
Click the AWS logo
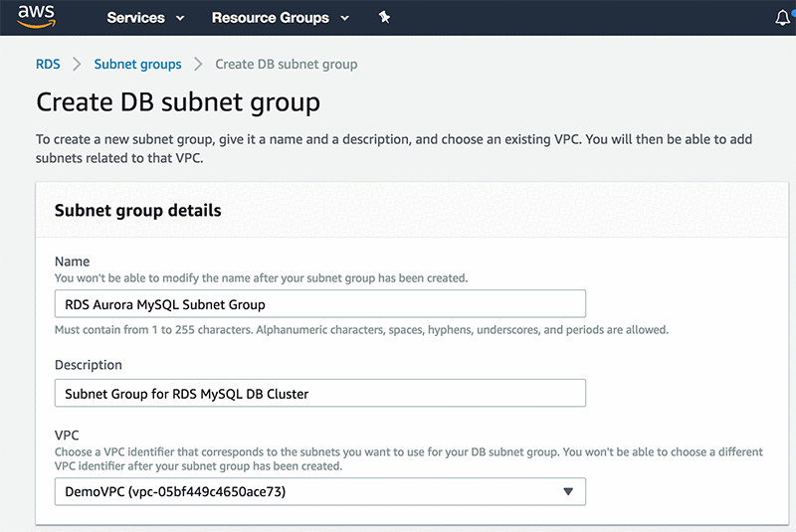[35, 18]
